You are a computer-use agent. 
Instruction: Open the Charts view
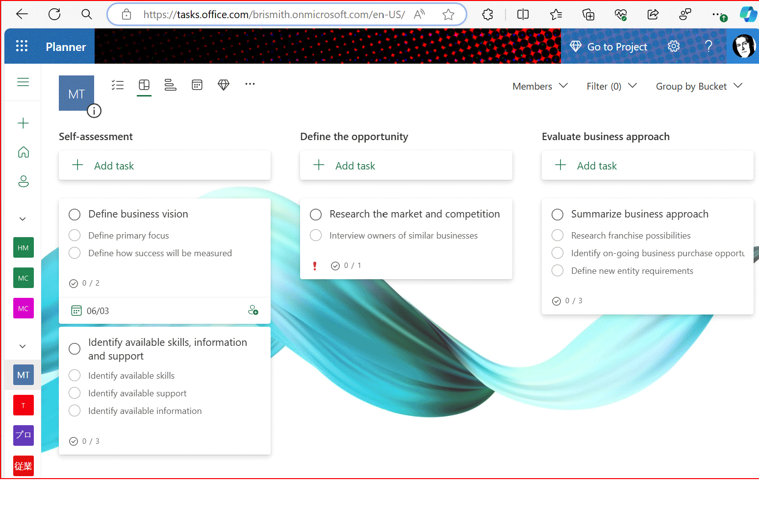[170, 84]
